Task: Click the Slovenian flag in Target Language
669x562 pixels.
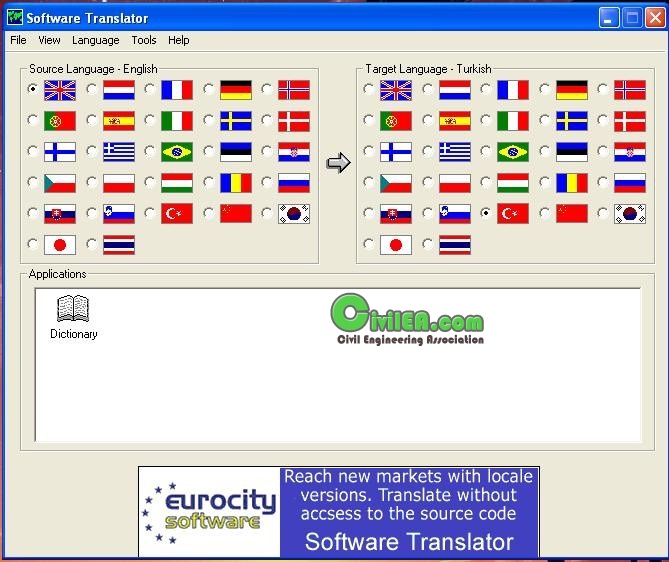Action: pos(455,214)
